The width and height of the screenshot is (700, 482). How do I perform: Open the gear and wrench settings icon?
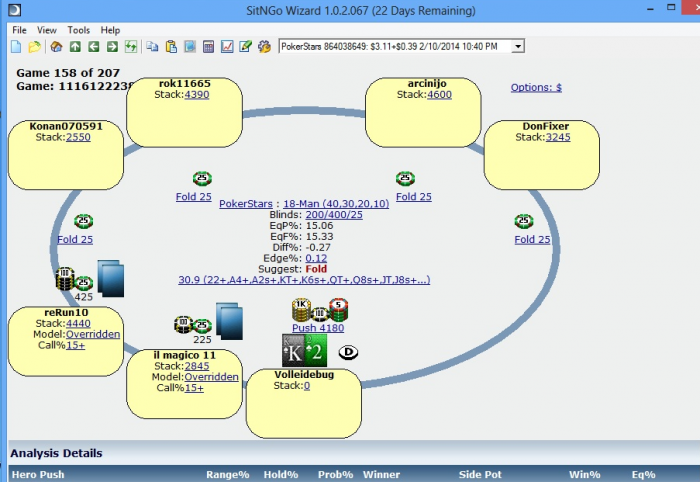point(264,46)
